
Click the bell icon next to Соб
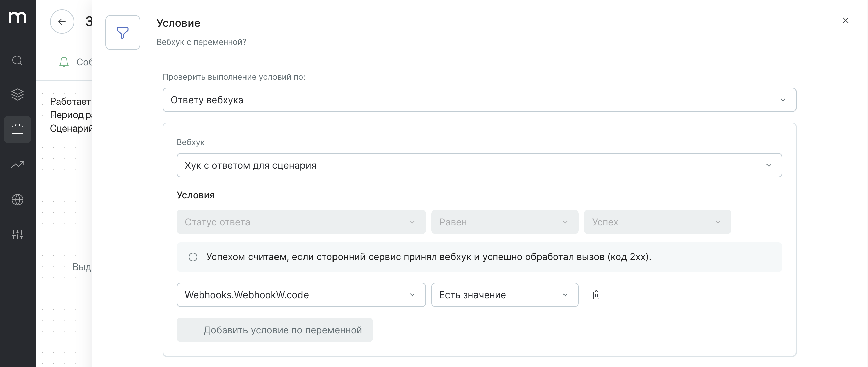click(64, 62)
